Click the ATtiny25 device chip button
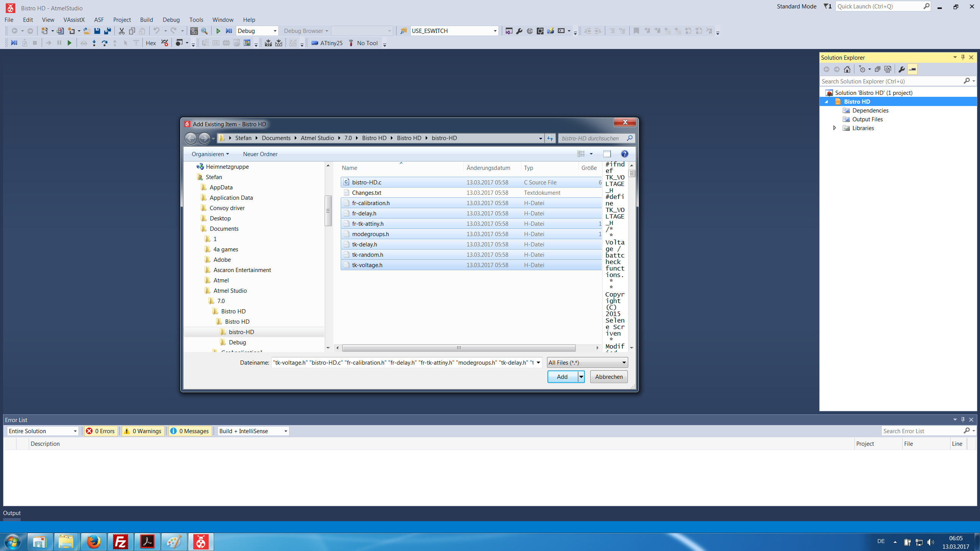The height and width of the screenshot is (551, 980). coord(327,43)
